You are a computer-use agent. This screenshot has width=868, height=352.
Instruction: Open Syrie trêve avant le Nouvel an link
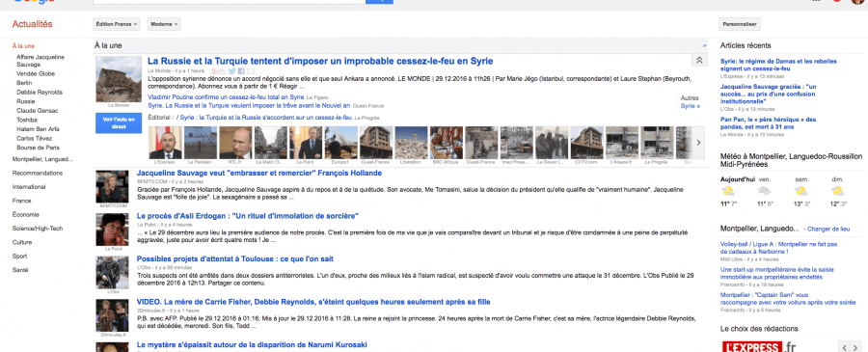249,105
